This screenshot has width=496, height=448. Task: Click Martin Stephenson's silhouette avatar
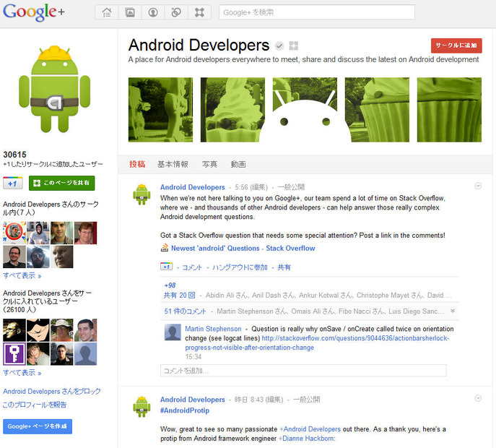[x=173, y=332]
